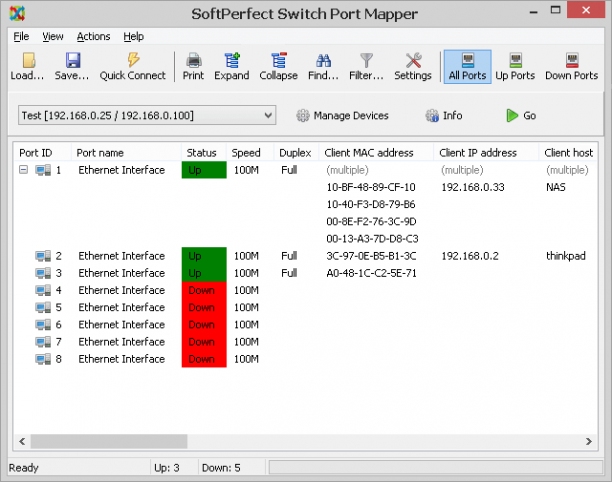
Task: Select the port 6 Ethernet Interface name
Action: pyautogui.click(x=121, y=325)
